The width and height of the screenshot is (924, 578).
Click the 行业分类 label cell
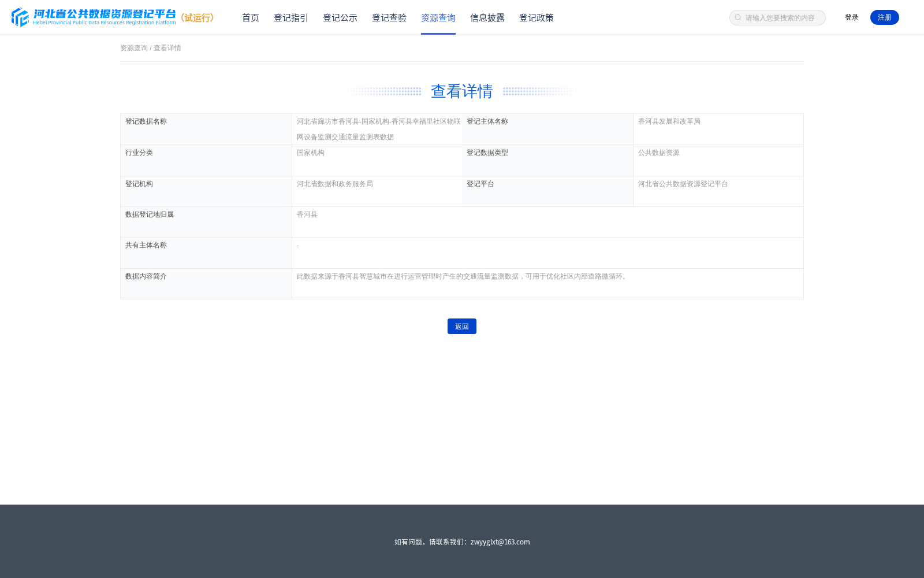click(x=206, y=161)
